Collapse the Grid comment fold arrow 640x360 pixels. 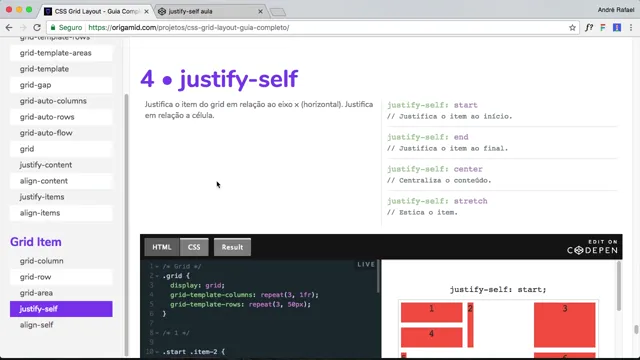[x=157, y=267]
